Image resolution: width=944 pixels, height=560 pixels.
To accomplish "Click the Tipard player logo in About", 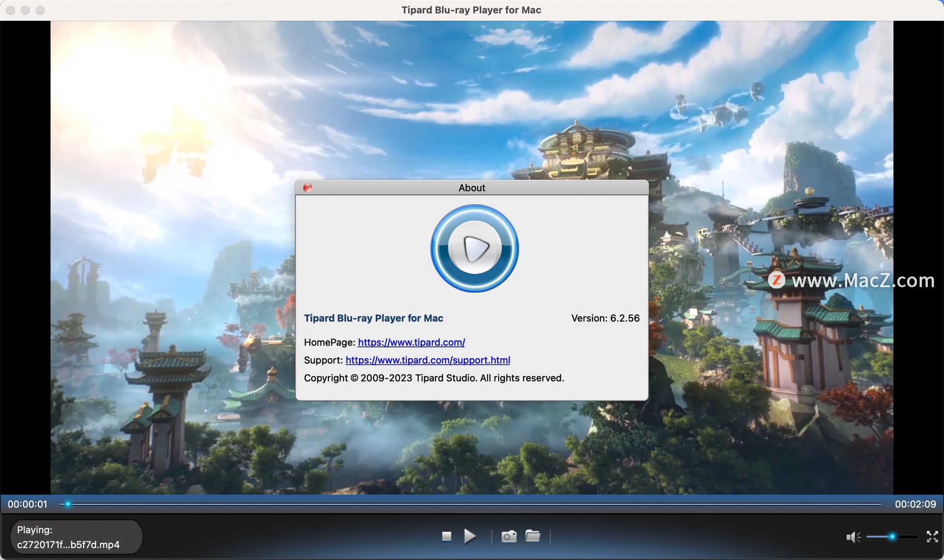I will (474, 249).
